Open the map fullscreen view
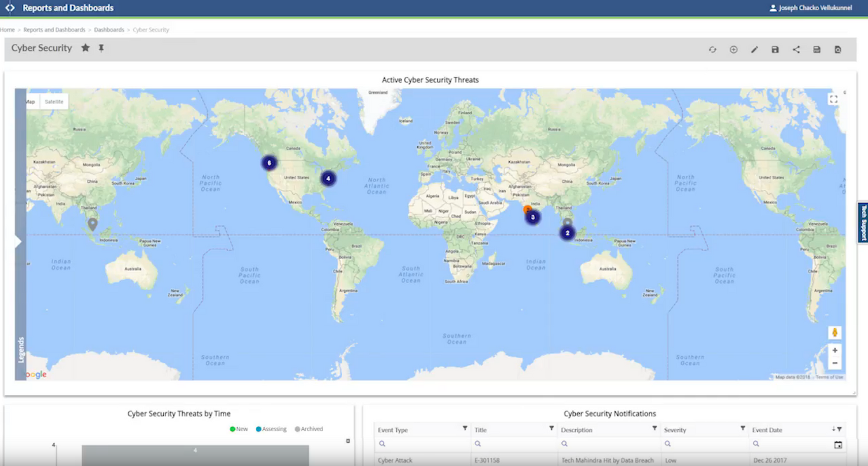868x466 pixels. [833, 99]
